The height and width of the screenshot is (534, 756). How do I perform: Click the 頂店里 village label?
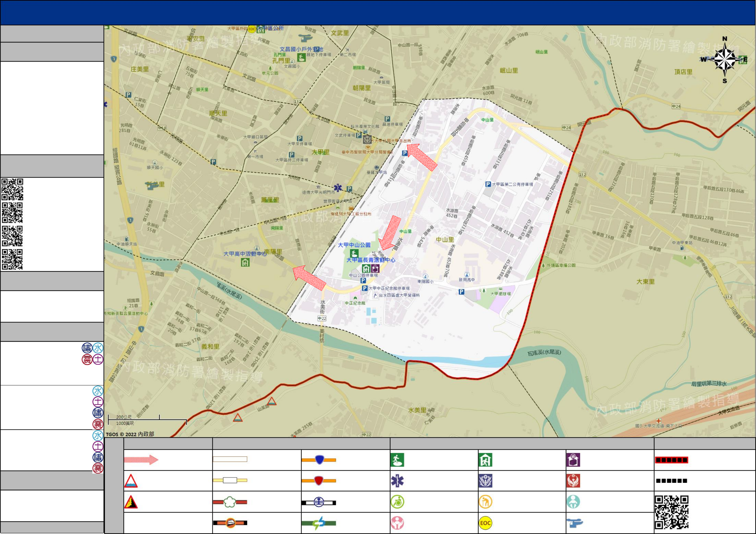pos(683,72)
